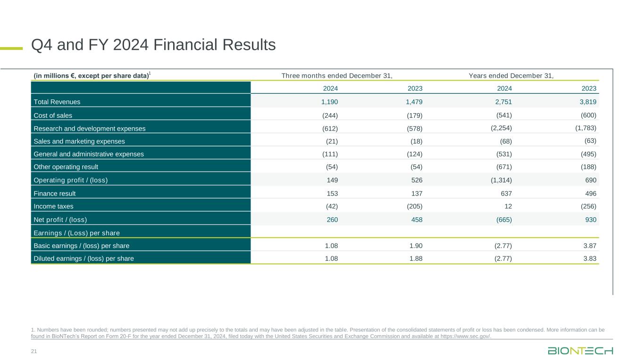The width and height of the screenshot is (644, 362).
Task: Click General and administrative expenses label
Action: (x=89, y=154)
